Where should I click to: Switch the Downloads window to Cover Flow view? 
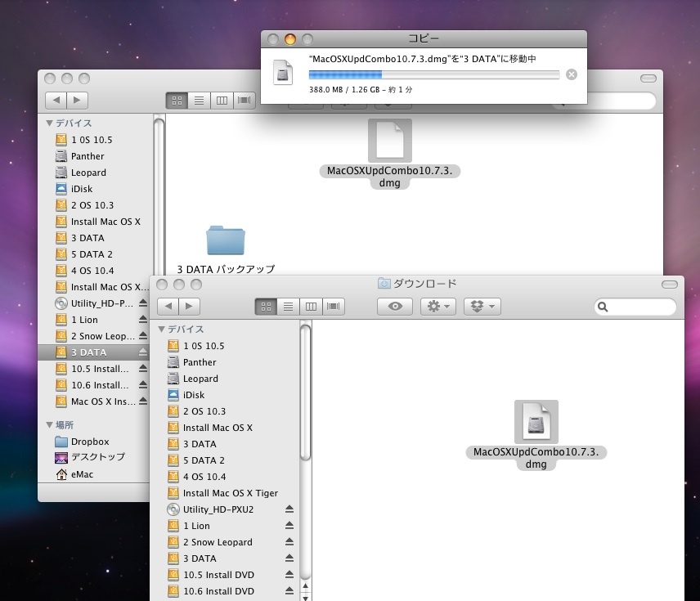[333, 307]
